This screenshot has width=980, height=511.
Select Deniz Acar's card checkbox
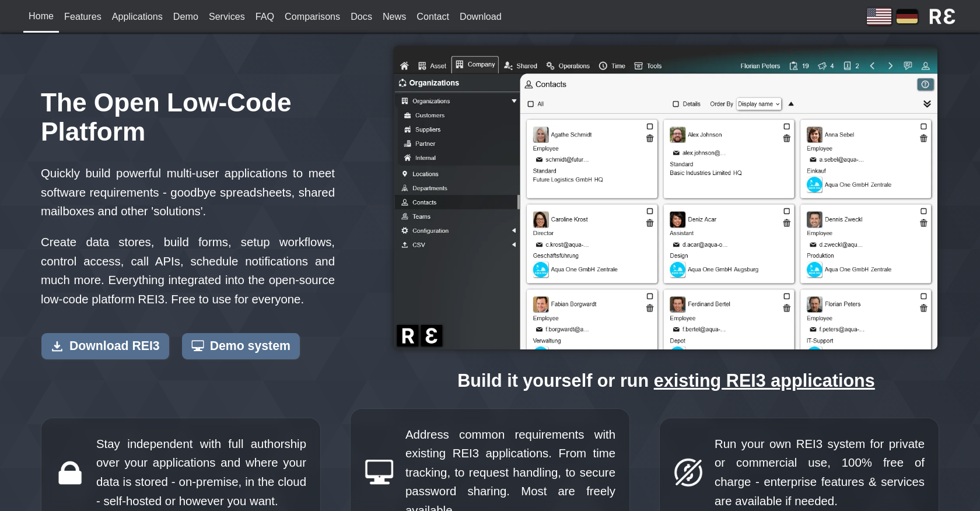(x=786, y=211)
